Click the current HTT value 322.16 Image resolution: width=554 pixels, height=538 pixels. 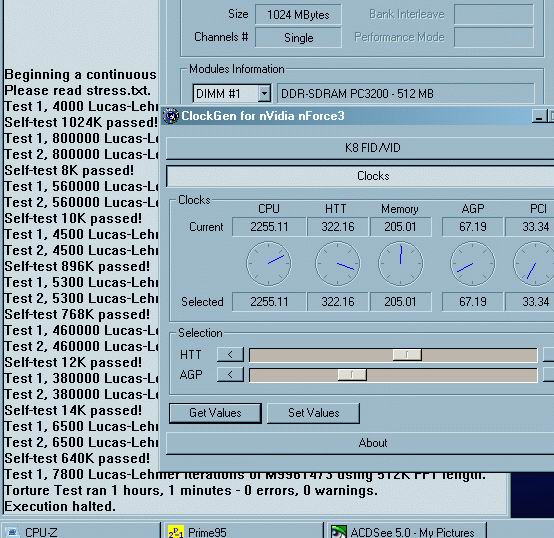pos(337,227)
